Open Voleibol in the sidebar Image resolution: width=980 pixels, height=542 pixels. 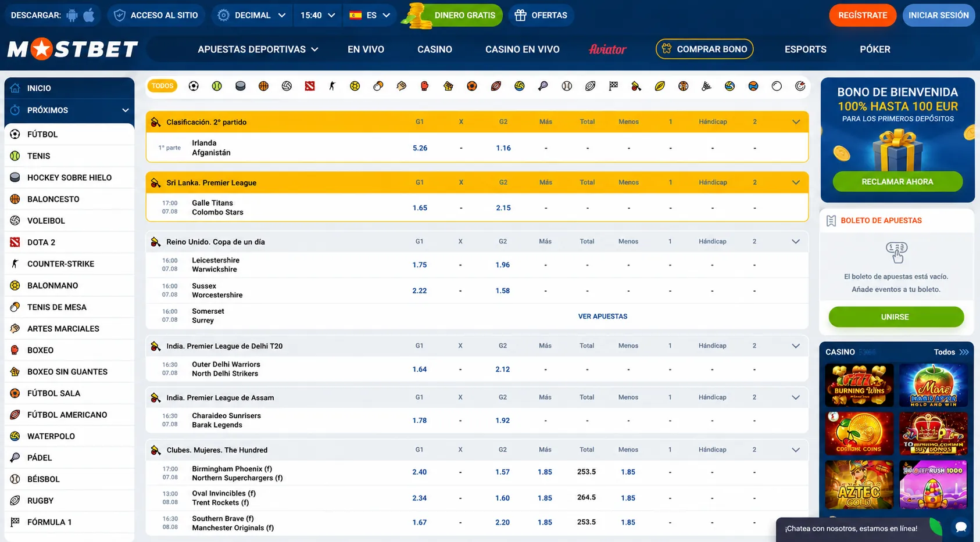[x=69, y=221]
